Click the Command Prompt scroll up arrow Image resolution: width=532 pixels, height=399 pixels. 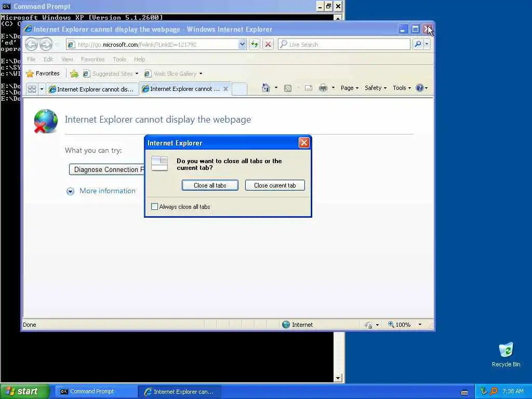tap(338, 18)
